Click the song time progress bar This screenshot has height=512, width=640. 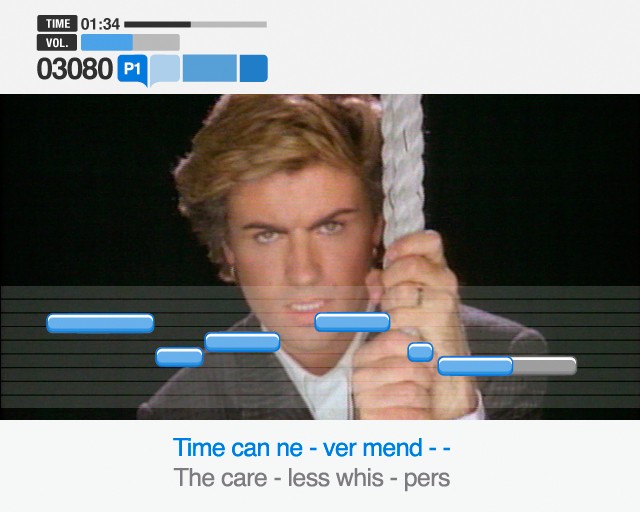click(x=196, y=24)
